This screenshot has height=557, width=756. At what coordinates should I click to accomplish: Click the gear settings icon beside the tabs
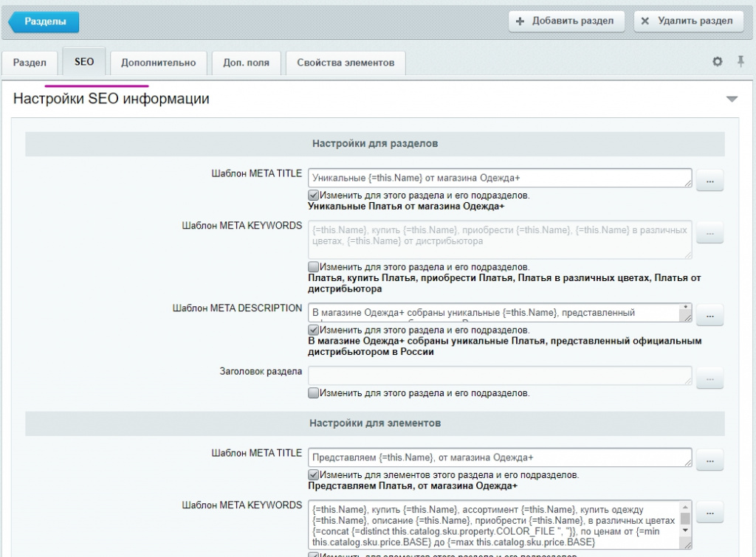coord(718,62)
